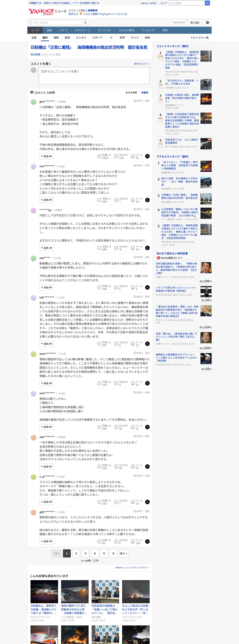Open 自分のコメント link
Viewport: 239px width, 644px height.
point(142,64)
